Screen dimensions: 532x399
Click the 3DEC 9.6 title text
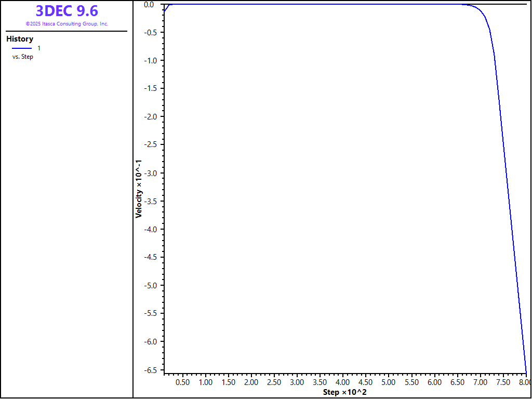(66, 11)
